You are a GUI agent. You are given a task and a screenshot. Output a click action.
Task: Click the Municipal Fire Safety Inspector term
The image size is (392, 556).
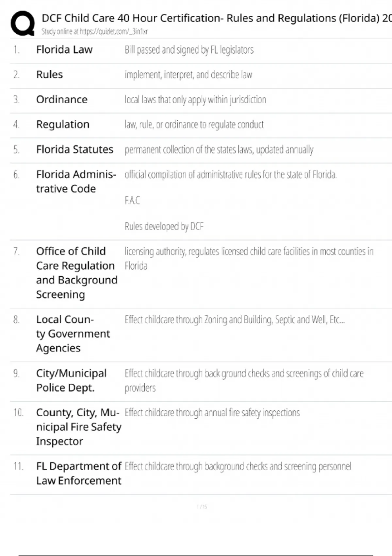78,427
